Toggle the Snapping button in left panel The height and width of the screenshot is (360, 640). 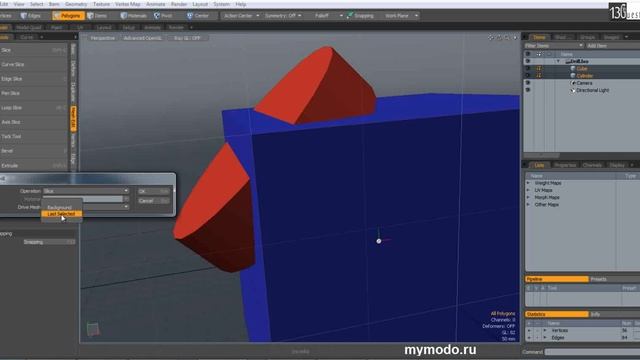[x=49, y=242]
